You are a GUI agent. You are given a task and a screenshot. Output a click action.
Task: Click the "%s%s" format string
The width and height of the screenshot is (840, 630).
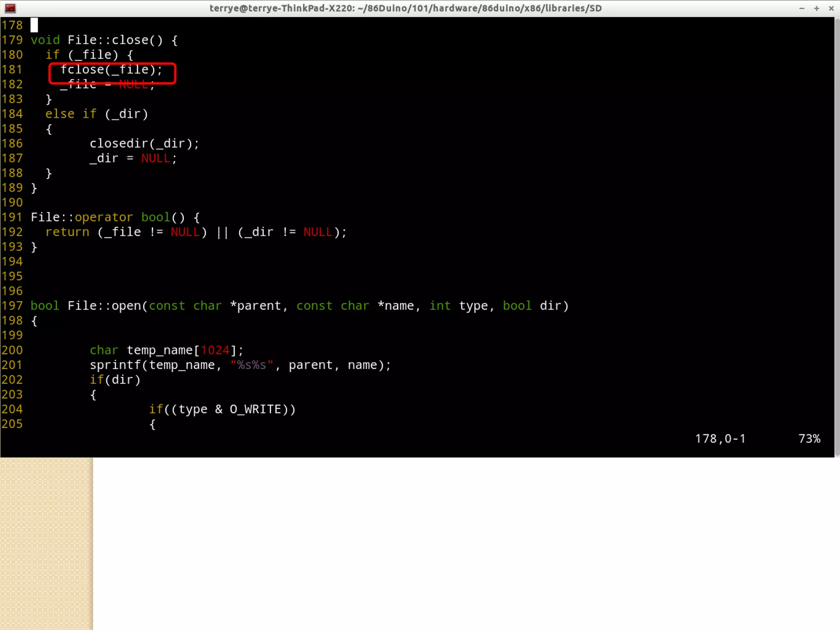click(x=251, y=365)
